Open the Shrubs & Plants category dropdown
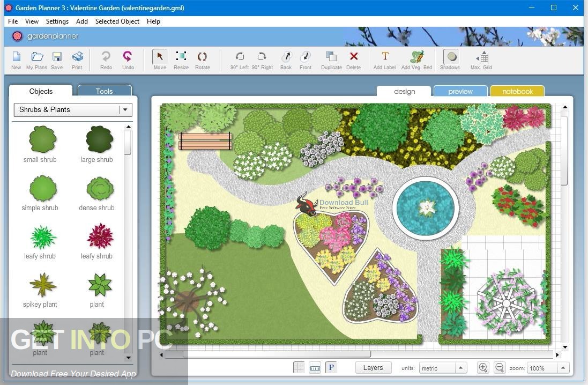Viewport: 588px width, 385px height. click(125, 109)
